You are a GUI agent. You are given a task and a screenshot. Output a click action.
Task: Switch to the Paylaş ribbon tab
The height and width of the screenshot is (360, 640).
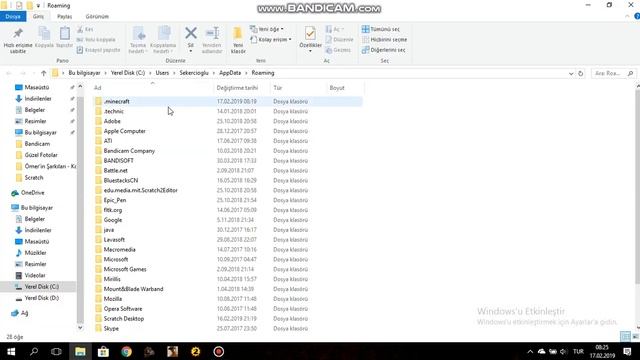pyautogui.click(x=64, y=16)
